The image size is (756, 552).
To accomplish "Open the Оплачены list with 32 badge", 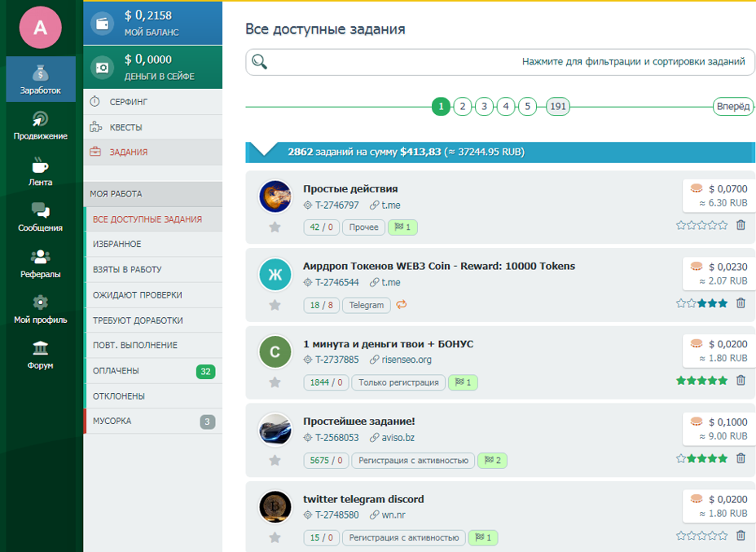I will point(154,370).
